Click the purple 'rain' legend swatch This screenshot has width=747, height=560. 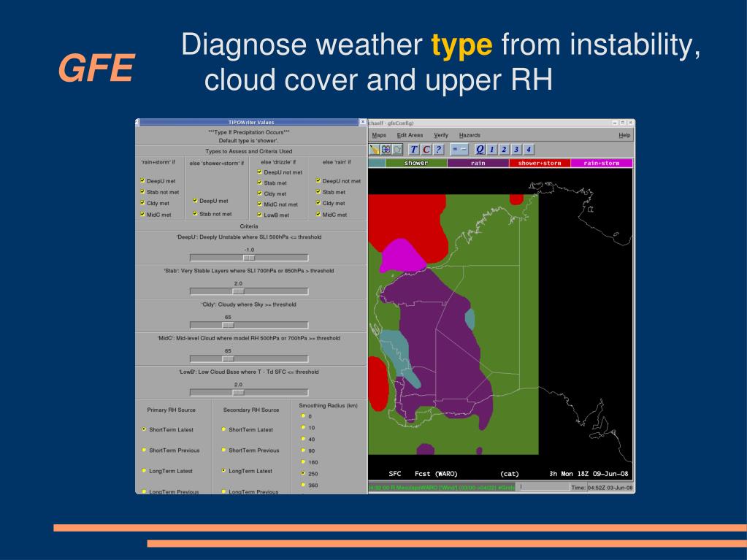point(478,163)
